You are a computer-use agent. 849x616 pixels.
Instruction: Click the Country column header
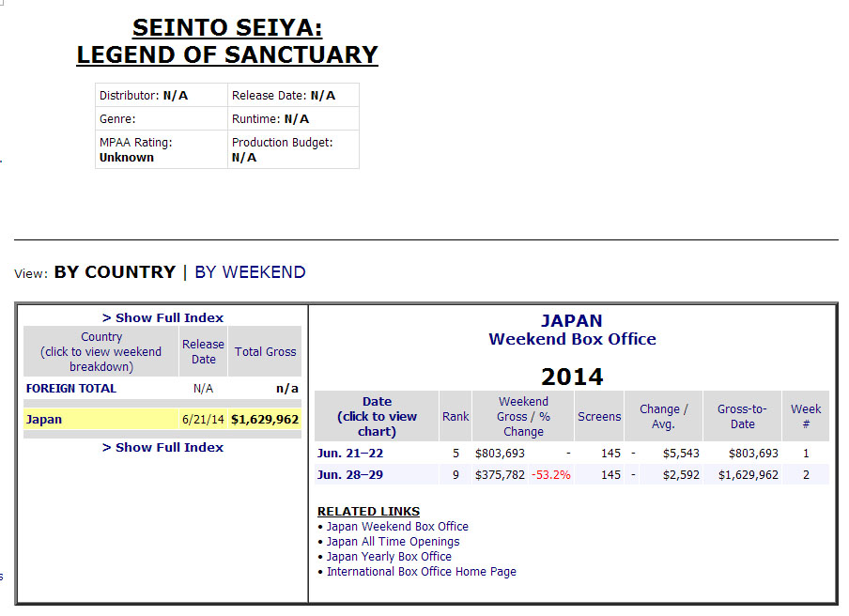pos(101,351)
